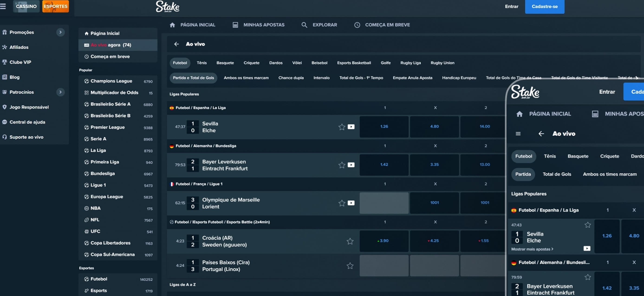This screenshot has height=296, width=644.
Task: Click the Suporte ao vivo headset icon
Action: tap(4, 137)
